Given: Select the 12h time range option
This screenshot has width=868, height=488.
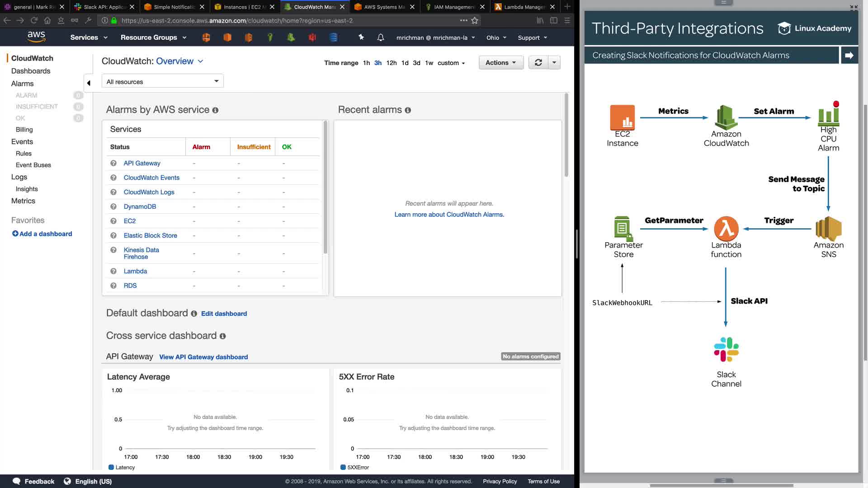Looking at the screenshot, I should click(391, 63).
